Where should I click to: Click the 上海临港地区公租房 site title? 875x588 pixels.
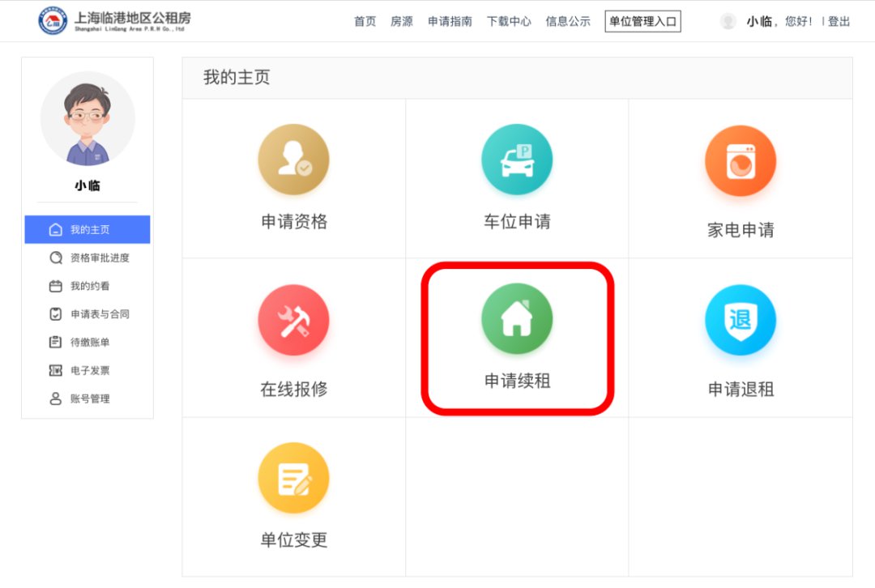click(133, 18)
